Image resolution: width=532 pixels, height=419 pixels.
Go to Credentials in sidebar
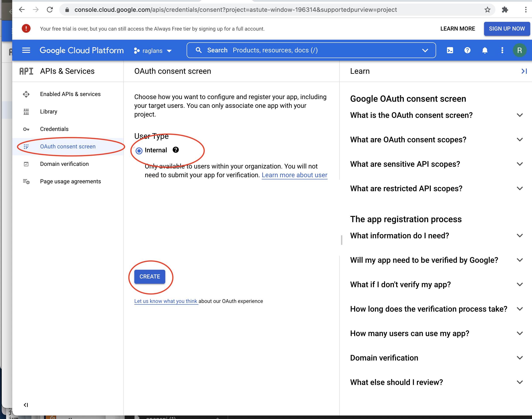pos(54,129)
